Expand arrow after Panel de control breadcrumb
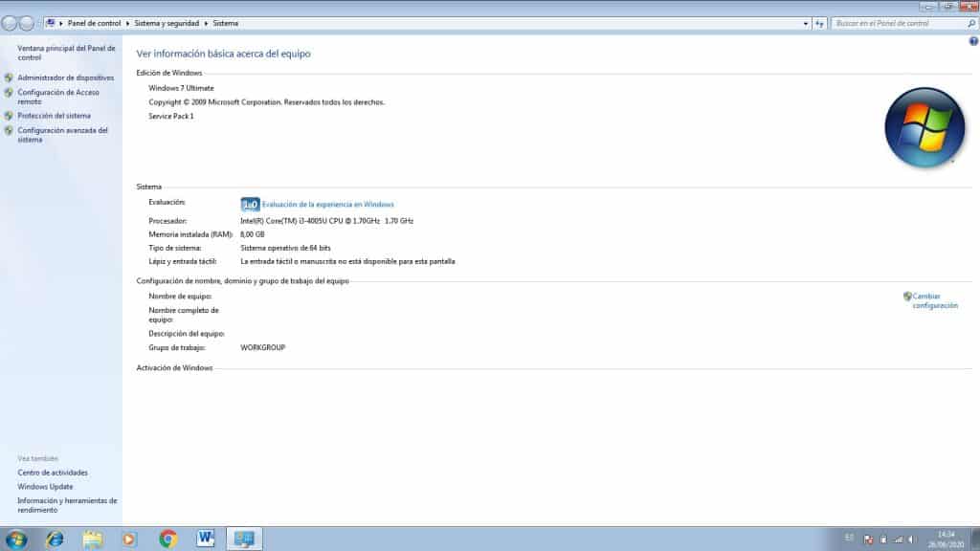Viewport: 980px width, 551px height. tap(127, 23)
